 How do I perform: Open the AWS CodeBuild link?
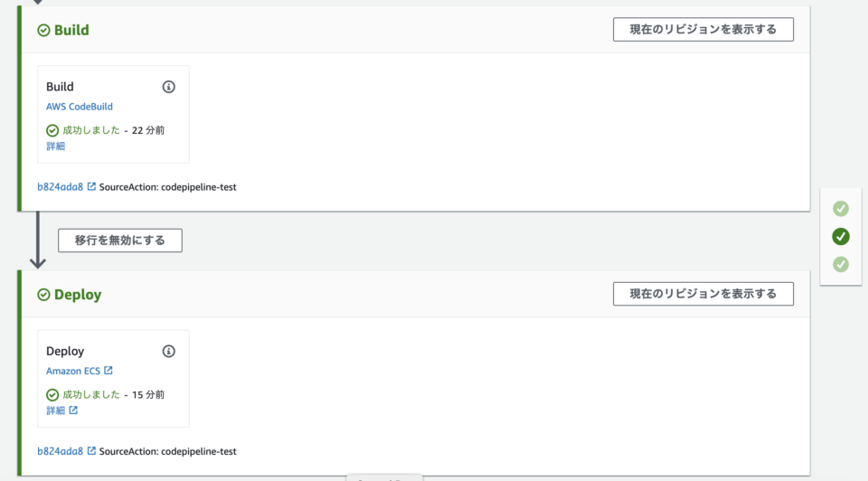click(80, 107)
